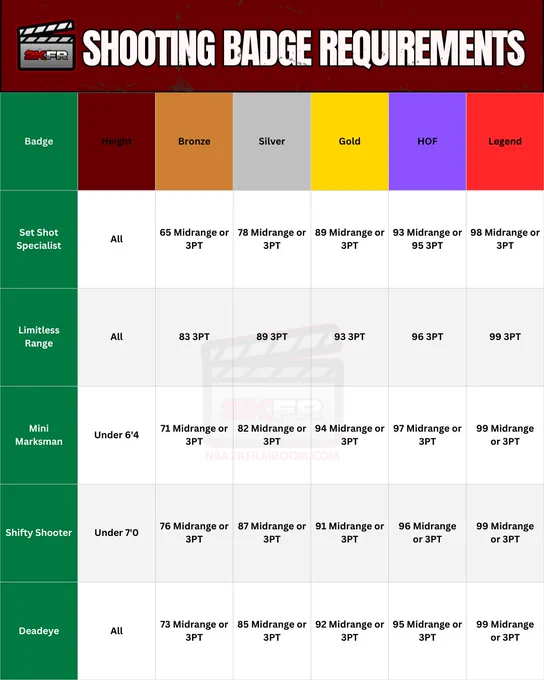Screen dimensions: 544x680
Task: Click 'All' height in Deadeye row
Action: [x=116, y=631]
